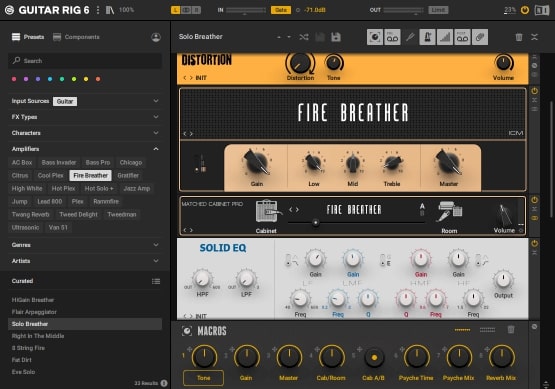The height and width of the screenshot is (389, 555).
Task: Click the Macros panel icon
Action: click(187, 331)
